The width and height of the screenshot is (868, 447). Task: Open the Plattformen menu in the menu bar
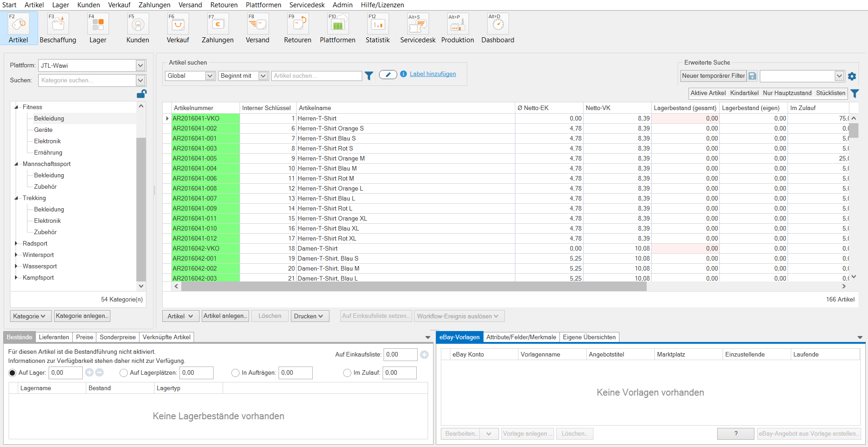pos(263,5)
